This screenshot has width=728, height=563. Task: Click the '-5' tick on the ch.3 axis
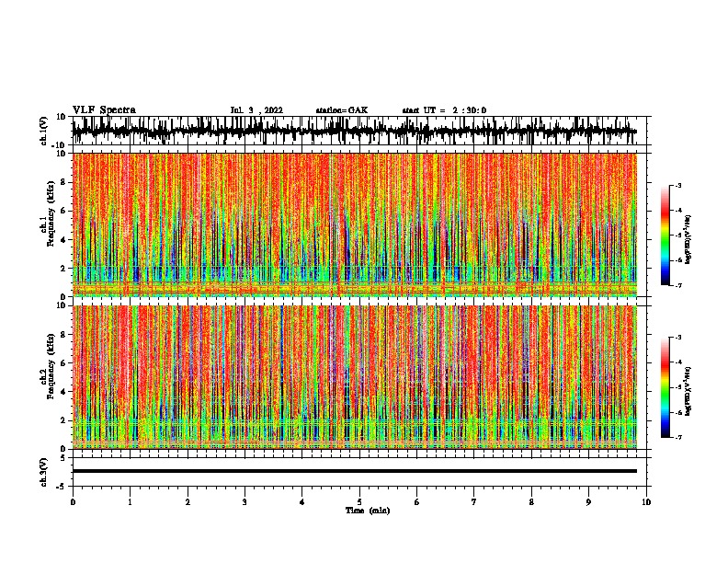pyautogui.click(x=62, y=487)
